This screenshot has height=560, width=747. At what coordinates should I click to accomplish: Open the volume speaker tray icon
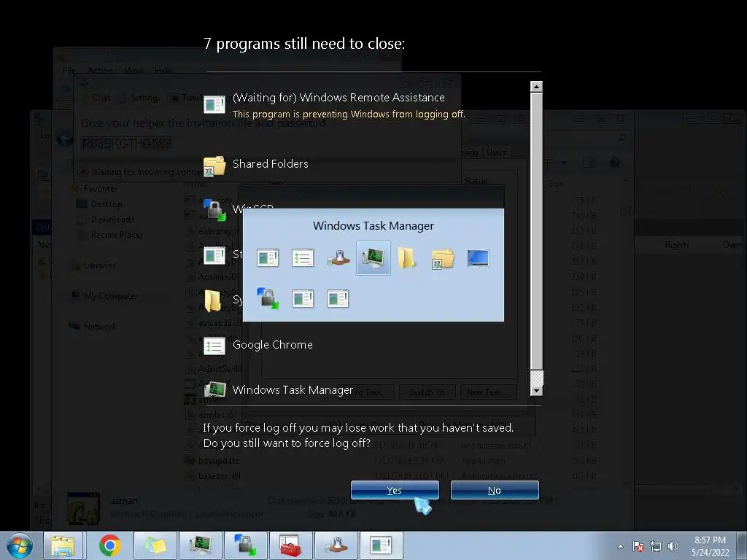point(673,546)
